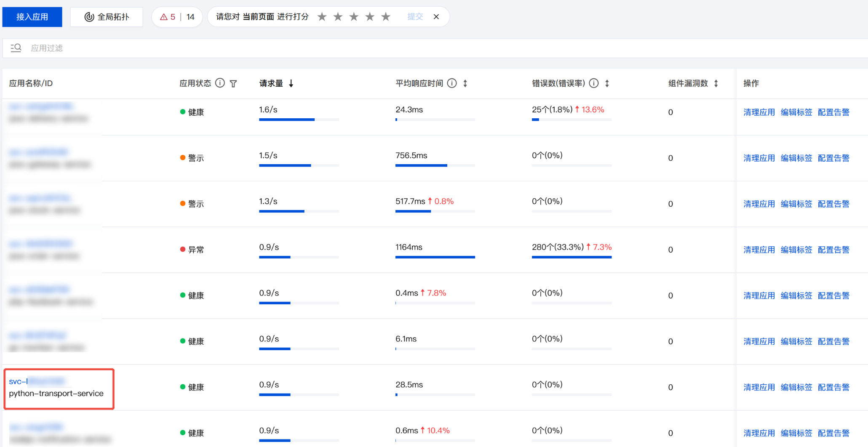This screenshot has height=447, width=868.
Task: Close the page rating prompt
Action: click(436, 17)
